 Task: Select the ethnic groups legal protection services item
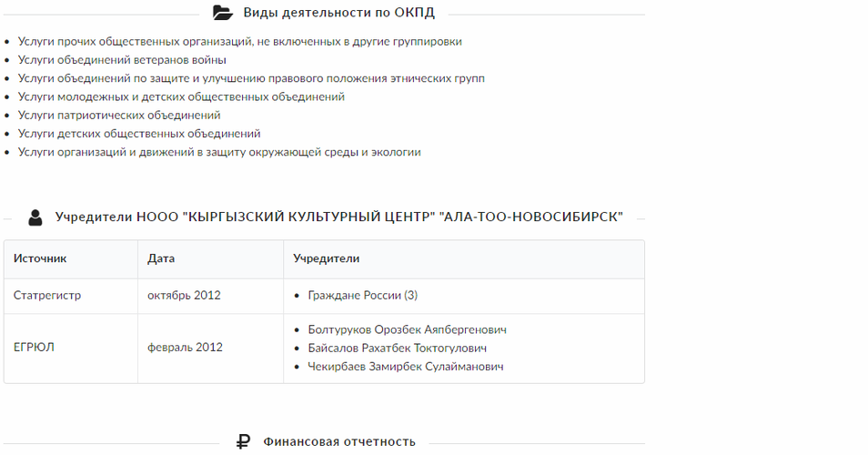251,78
